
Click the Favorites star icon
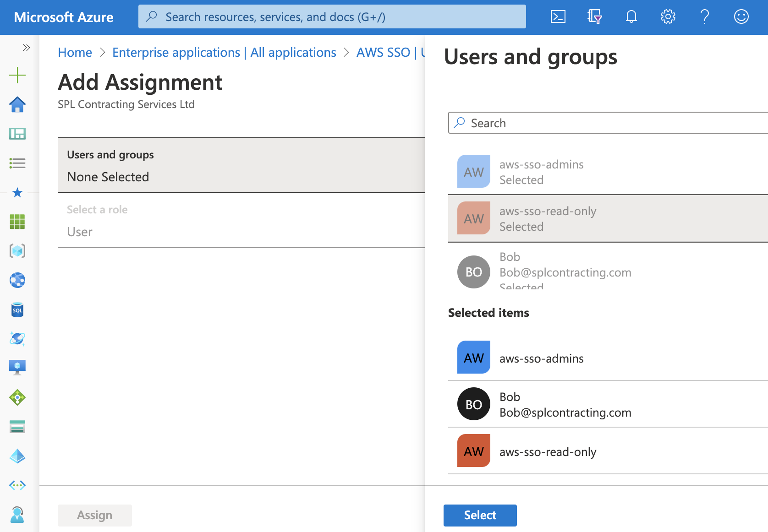click(17, 192)
